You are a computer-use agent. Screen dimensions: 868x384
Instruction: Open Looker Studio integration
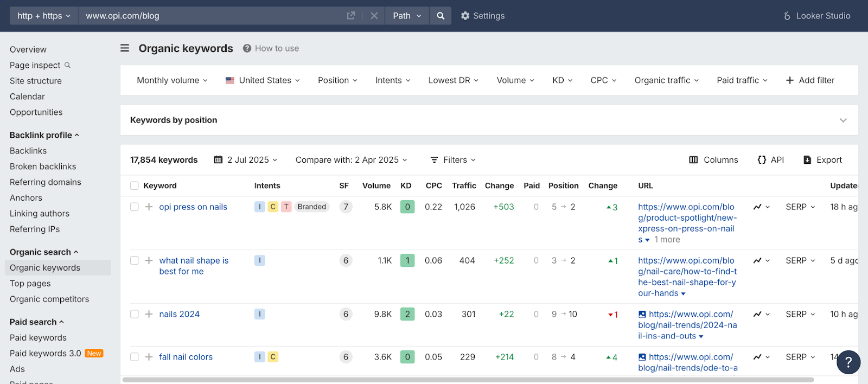[x=817, y=16]
